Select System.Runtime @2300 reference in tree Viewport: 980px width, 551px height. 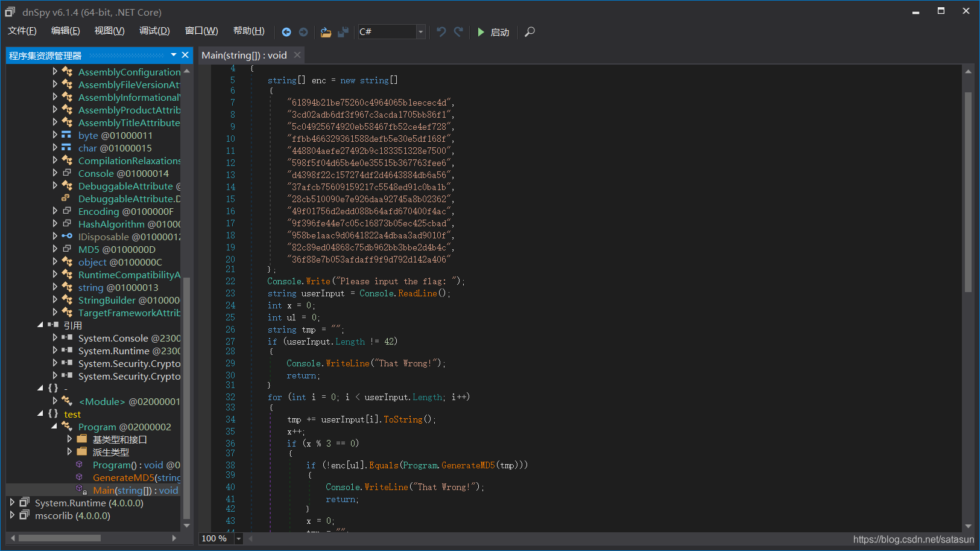pos(129,351)
